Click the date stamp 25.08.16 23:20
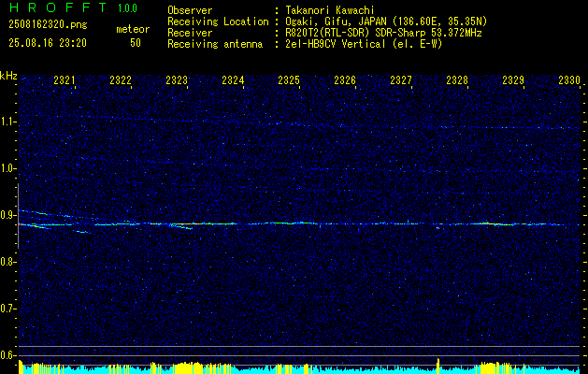This screenshot has height=374, width=588. click(48, 43)
